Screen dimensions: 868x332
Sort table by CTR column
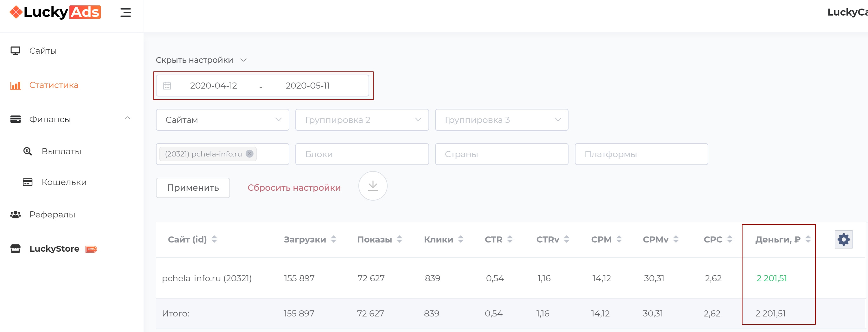(510, 240)
